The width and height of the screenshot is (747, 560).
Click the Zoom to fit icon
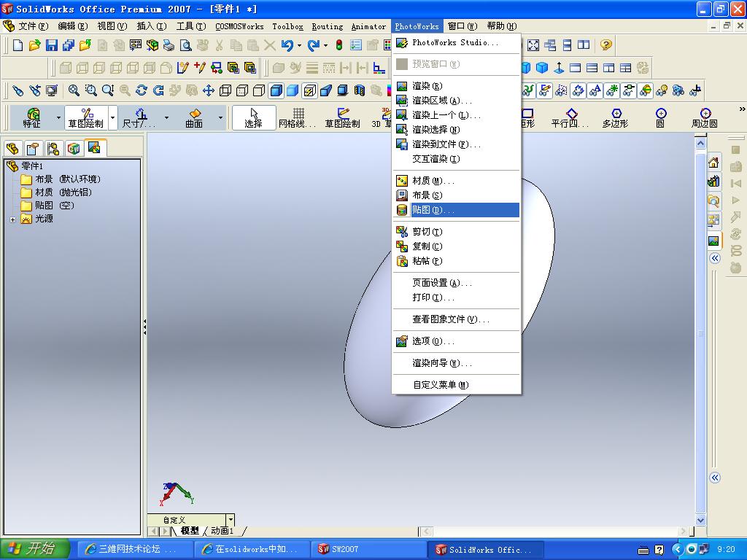point(74,90)
